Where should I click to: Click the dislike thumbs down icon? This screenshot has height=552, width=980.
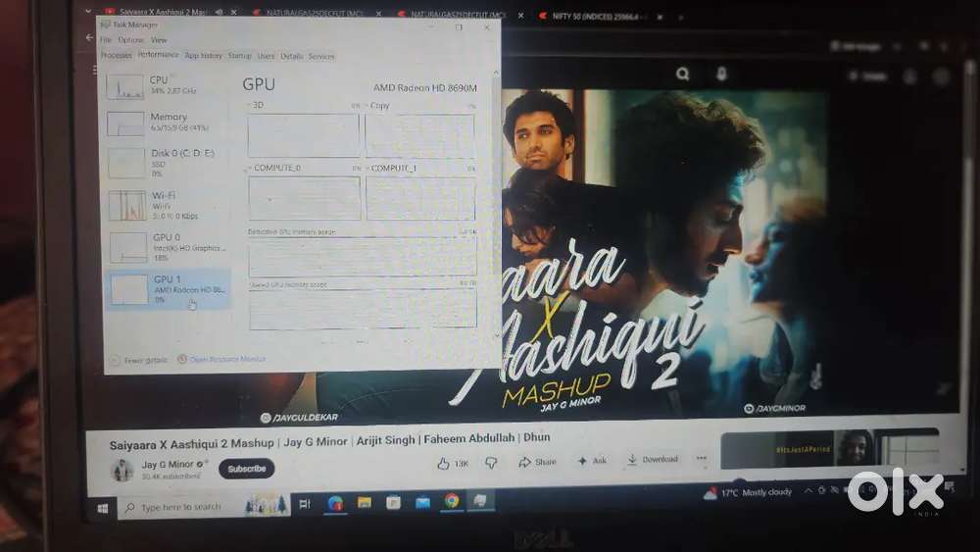(492, 463)
